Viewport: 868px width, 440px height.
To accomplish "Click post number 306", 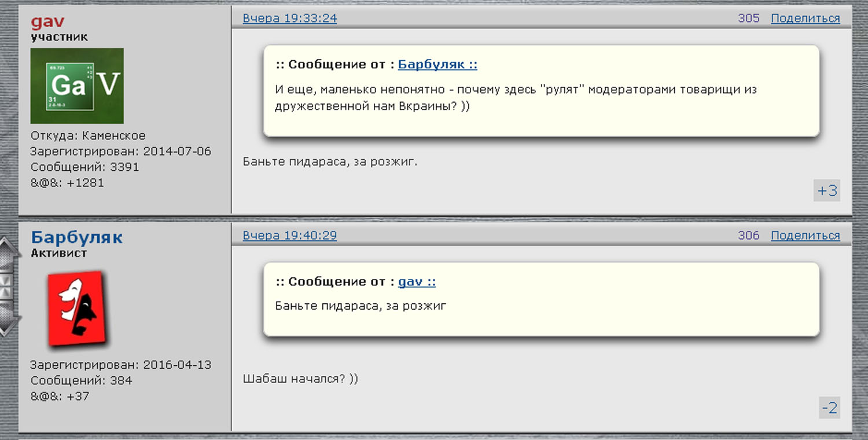I will pos(749,236).
